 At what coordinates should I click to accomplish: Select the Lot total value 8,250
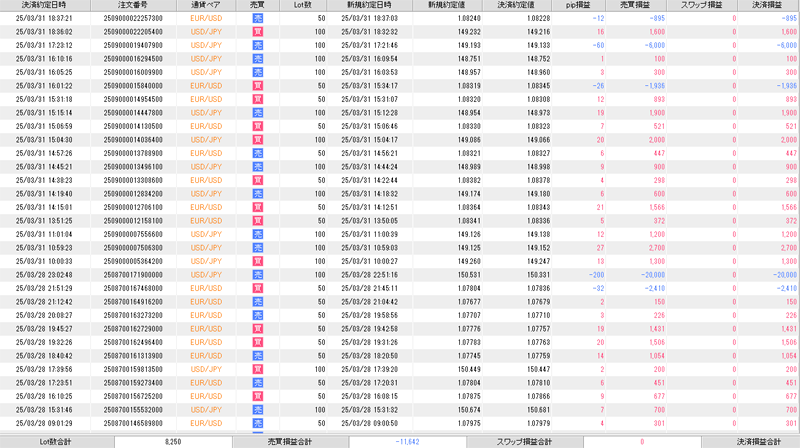pyautogui.click(x=173, y=442)
